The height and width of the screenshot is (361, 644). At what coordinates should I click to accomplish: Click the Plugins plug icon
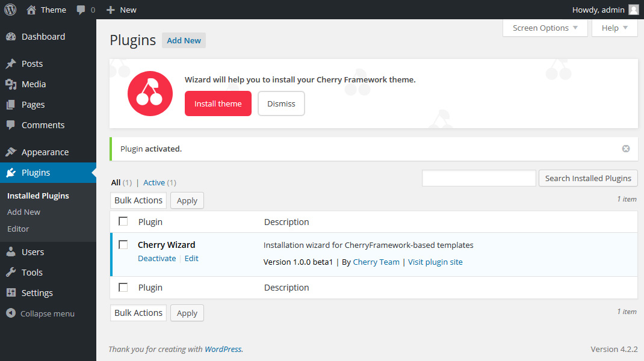(x=11, y=173)
